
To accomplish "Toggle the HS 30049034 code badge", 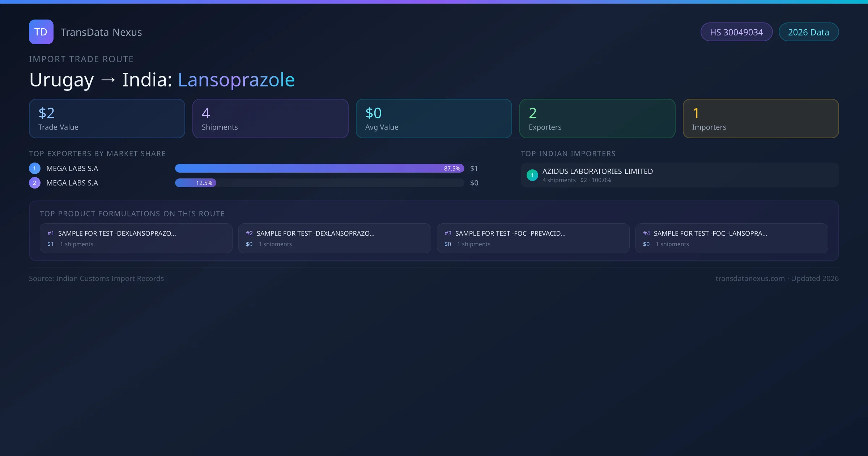I will [736, 32].
